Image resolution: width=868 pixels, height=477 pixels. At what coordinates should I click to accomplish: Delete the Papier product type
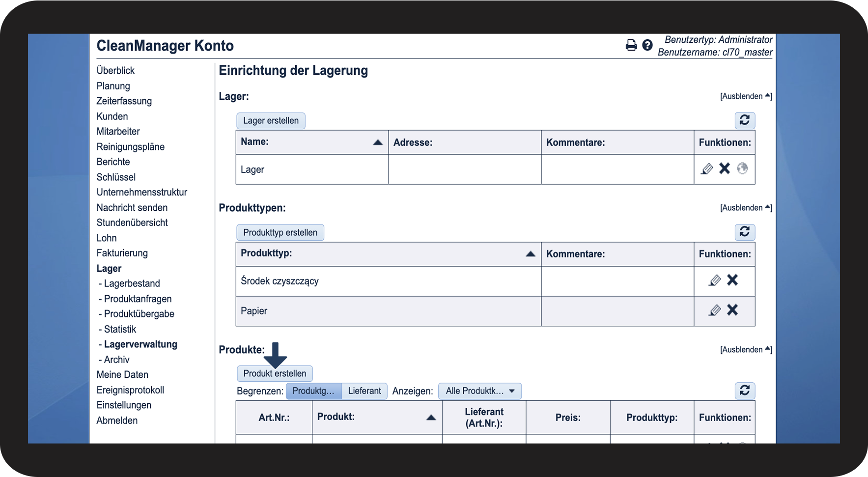point(732,310)
